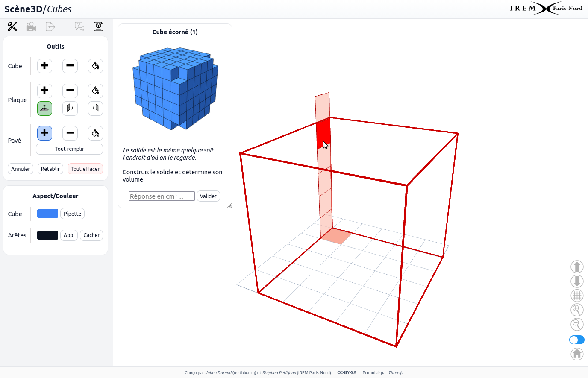588x378 pixels.
Task: Click the Valider button
Action: [x=208, y=196]
